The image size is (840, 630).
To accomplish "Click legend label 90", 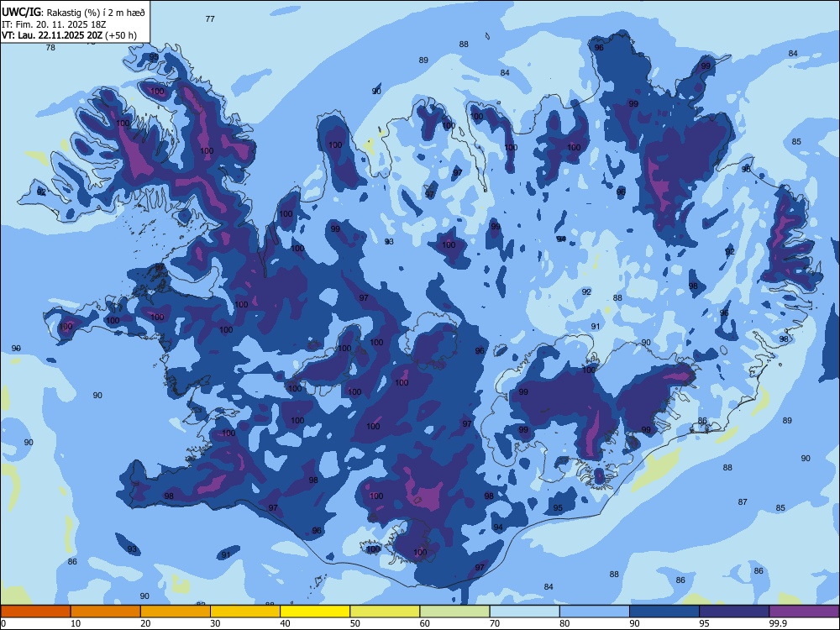I will [x=635, y=623].
